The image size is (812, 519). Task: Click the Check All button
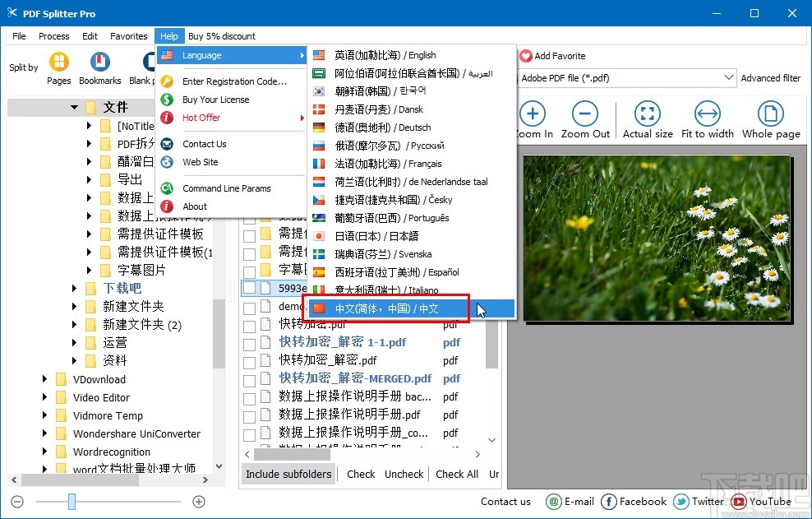click(457, 474)
